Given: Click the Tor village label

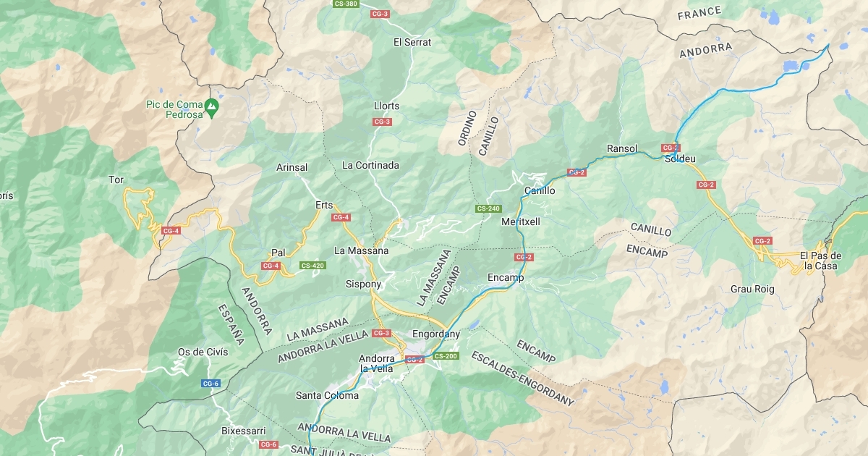Looking at the screenshot, I should click(116, 180).
